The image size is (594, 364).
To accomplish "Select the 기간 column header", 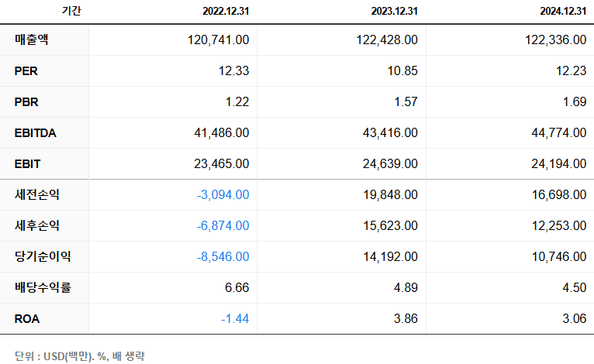I will pyautogui.click(x=71, y=11).
